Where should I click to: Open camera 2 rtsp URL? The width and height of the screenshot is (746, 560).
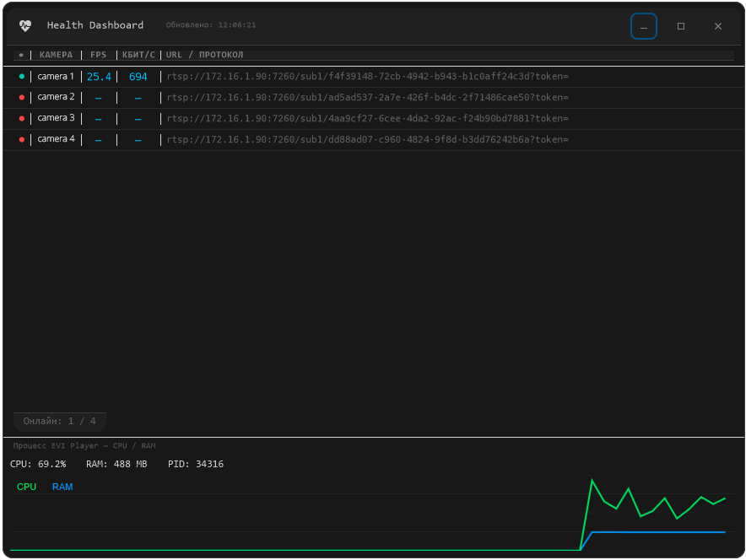tap(368, 98)
